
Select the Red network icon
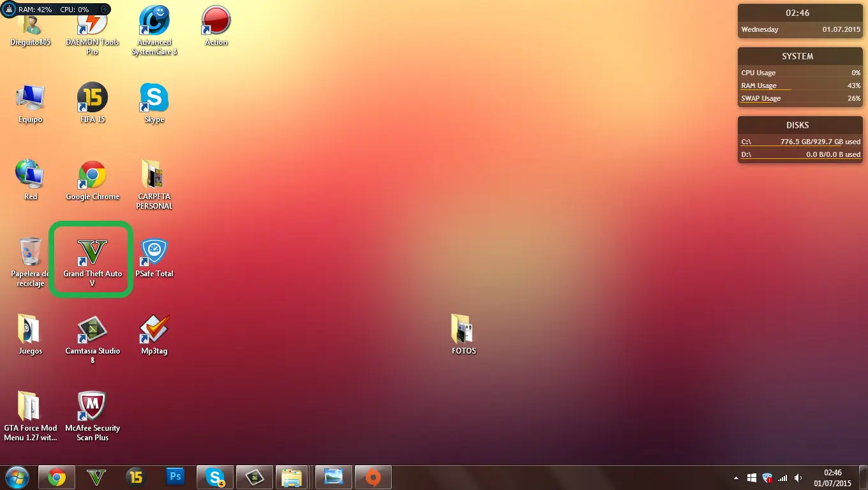31,181
